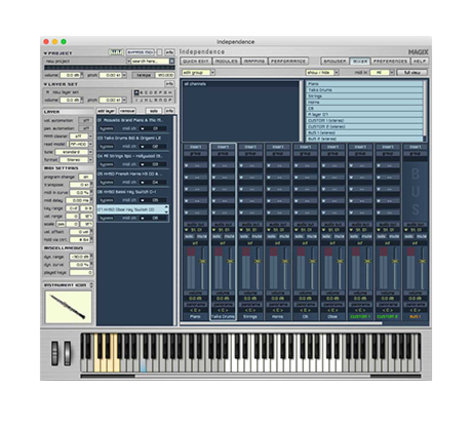Mute the Horns mixer channel

tap(284, 236)
